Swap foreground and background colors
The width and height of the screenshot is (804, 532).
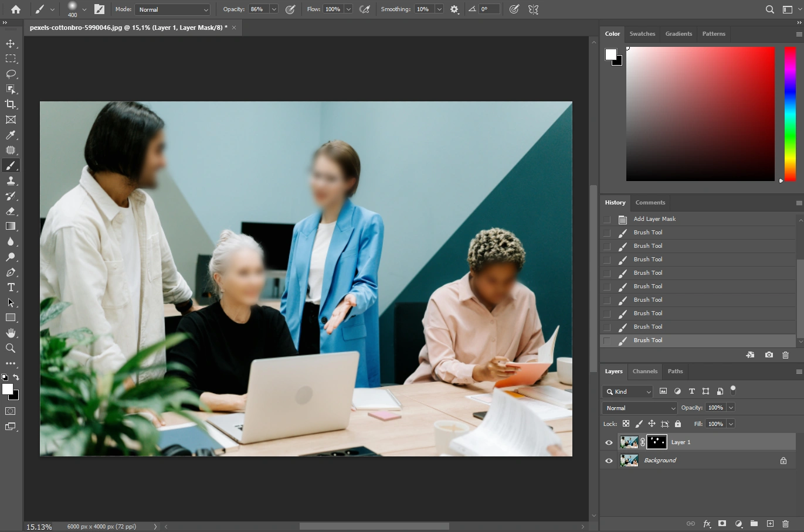point(16,377)
